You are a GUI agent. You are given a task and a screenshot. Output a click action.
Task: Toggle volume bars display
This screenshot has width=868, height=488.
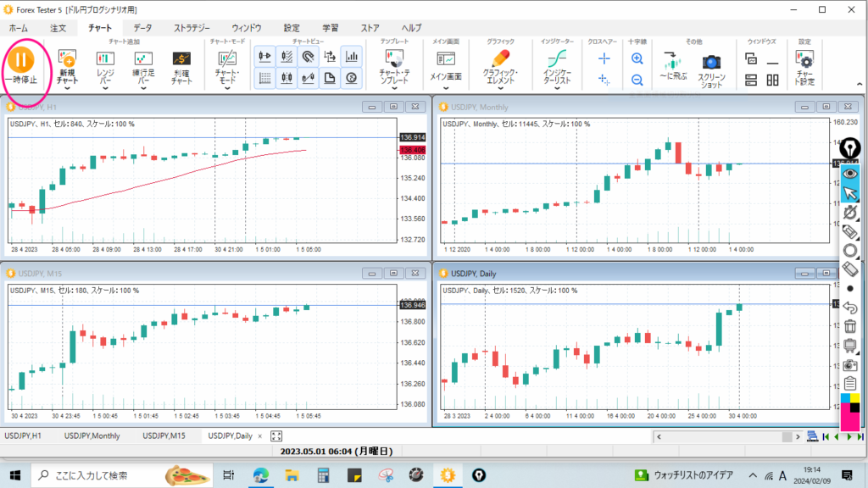(352, 57)
